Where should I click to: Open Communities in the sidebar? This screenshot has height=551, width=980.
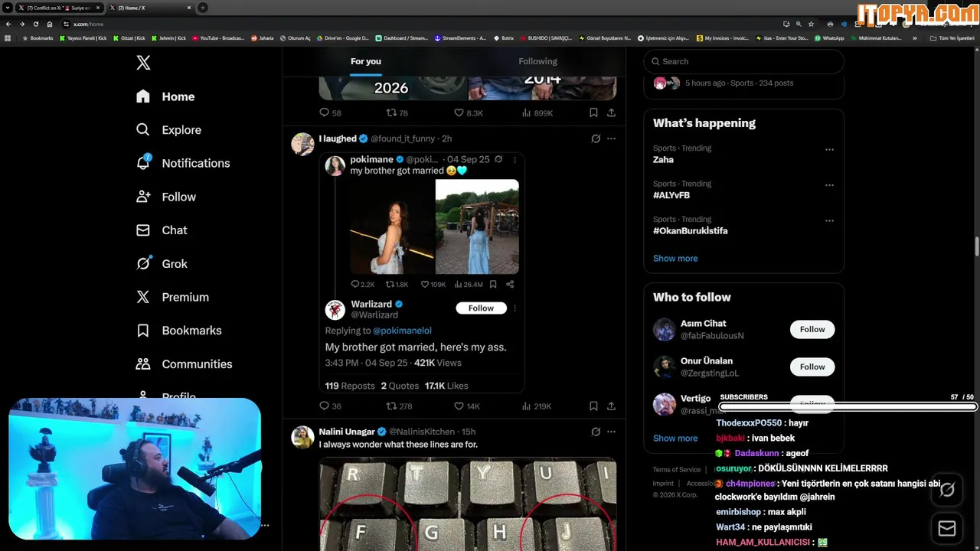(x=184, y=364)
